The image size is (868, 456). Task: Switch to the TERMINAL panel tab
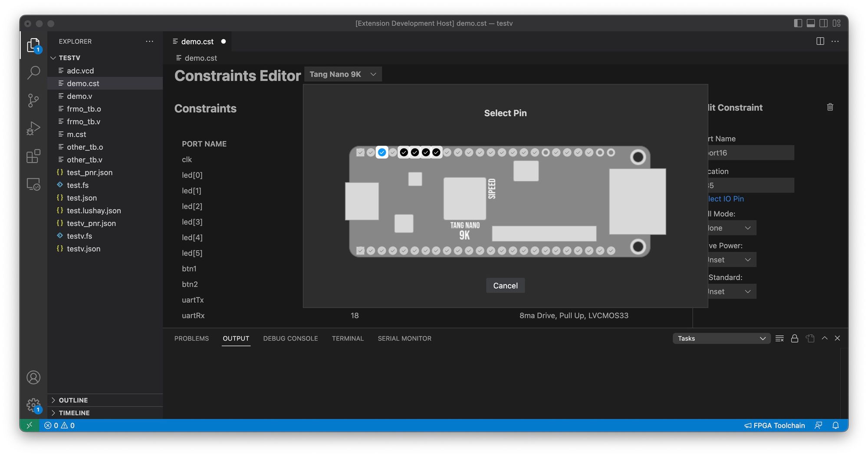[x=348, y=338]
